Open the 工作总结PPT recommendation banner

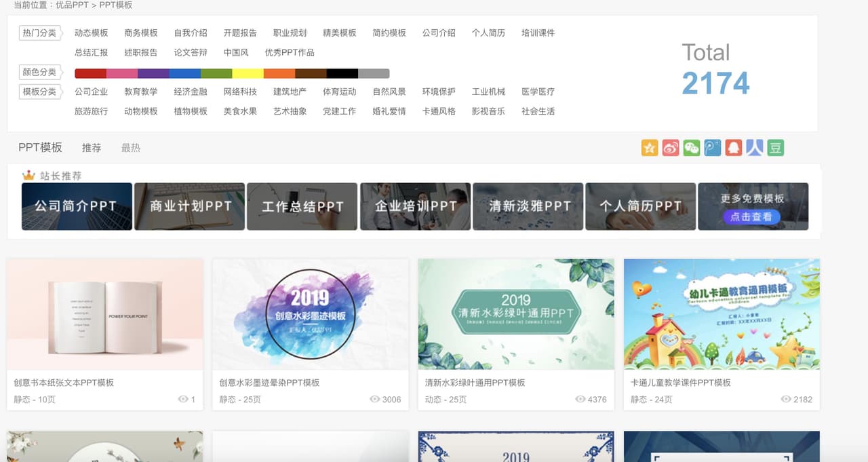[302, 206]
